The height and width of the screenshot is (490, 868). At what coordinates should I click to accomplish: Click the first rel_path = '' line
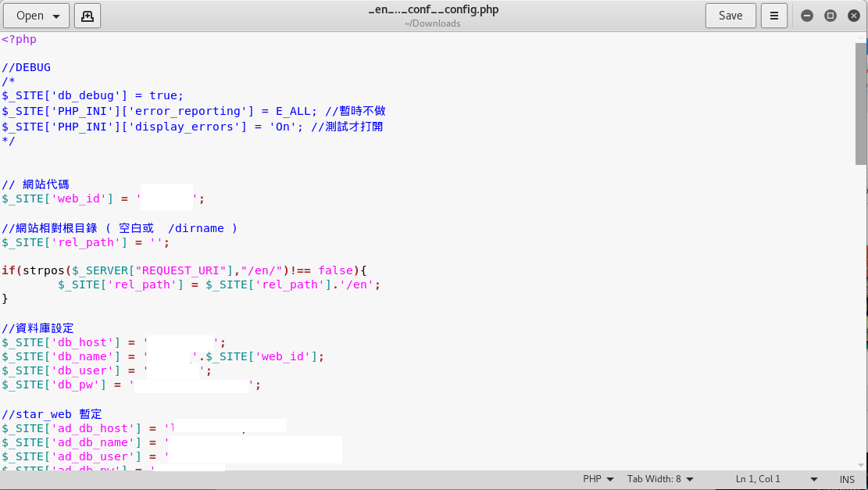(x=85, y=242)
